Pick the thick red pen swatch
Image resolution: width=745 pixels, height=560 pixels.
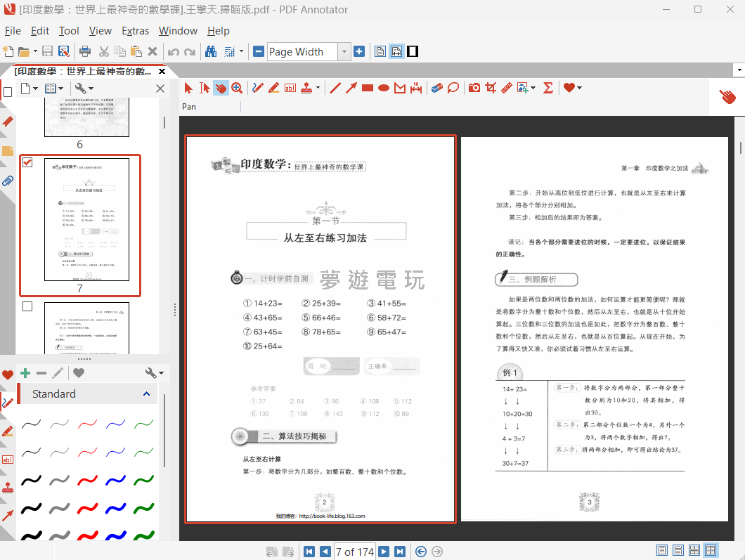(x=87, y=480)
